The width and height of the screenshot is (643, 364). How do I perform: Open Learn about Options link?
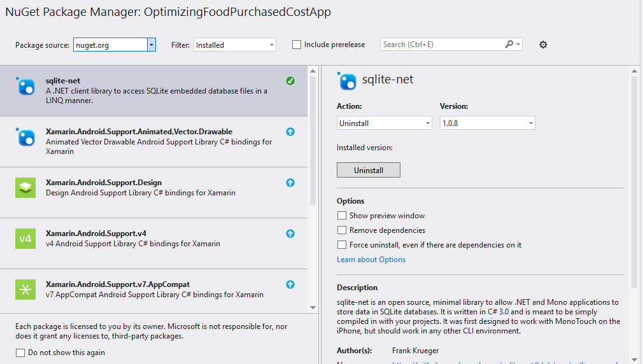click(371, 260)
